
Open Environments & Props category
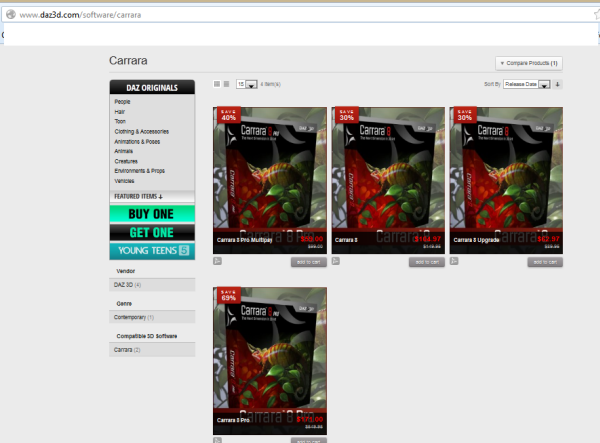click(140, 171)
